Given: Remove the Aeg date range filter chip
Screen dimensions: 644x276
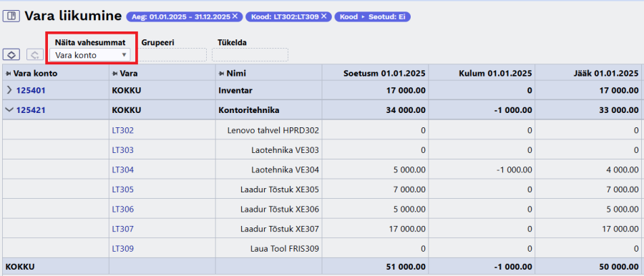Looking at the screenshot, I should pos(235,16).
